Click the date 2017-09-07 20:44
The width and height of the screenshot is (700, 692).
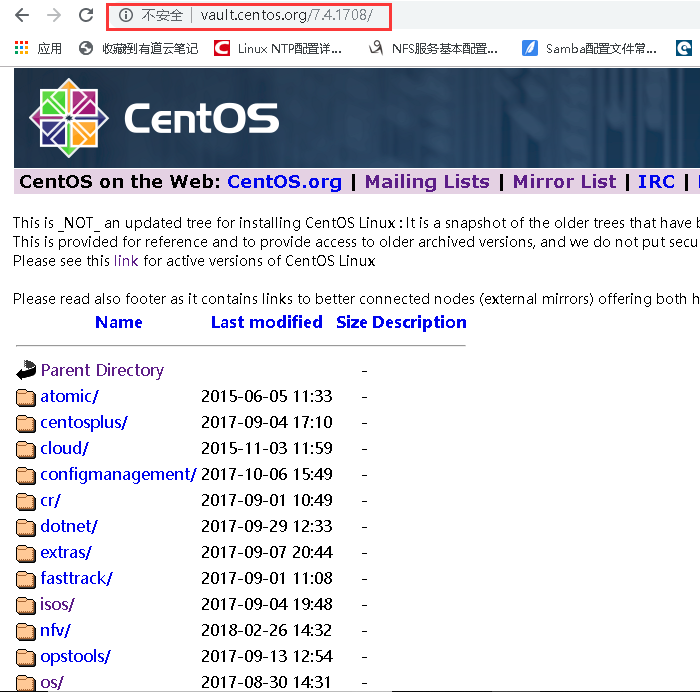[267, 553]
